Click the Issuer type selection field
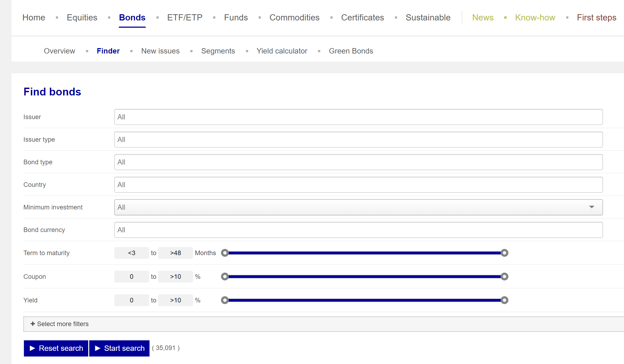 (358, 140)
